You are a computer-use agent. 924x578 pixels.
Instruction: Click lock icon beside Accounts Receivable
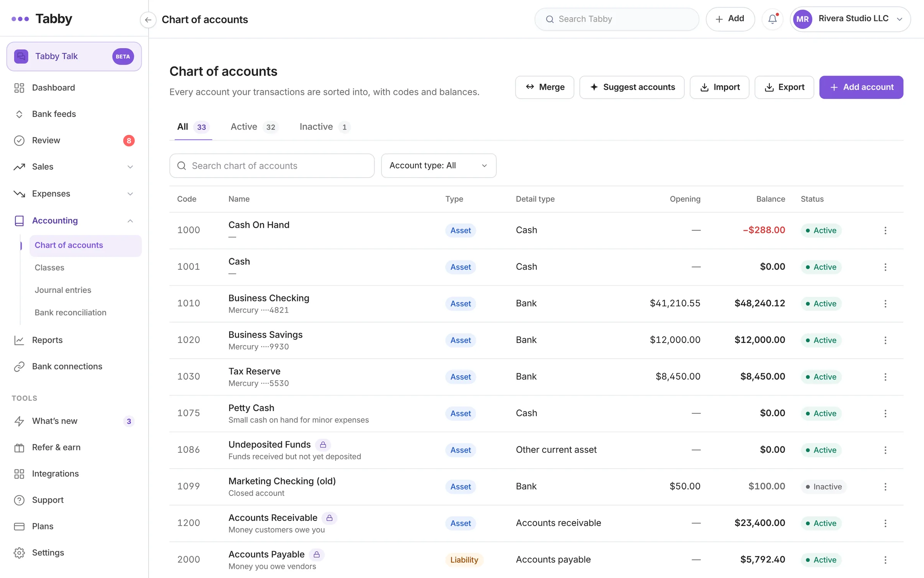[330, 518]
